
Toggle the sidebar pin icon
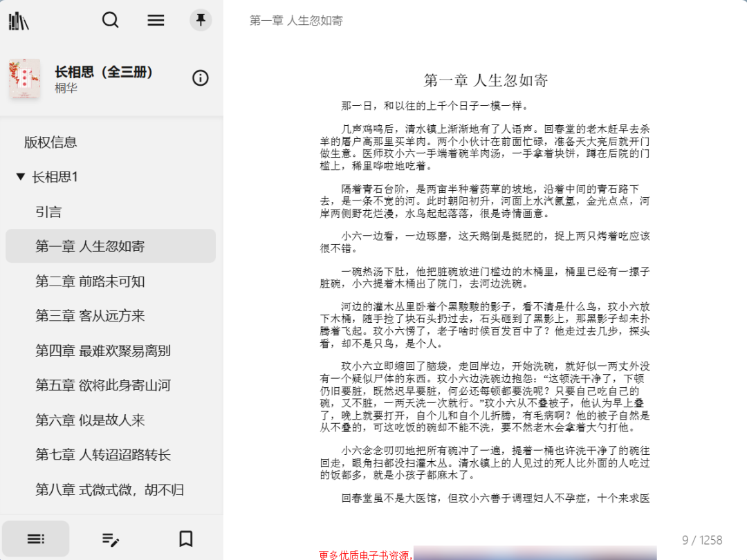201,20
